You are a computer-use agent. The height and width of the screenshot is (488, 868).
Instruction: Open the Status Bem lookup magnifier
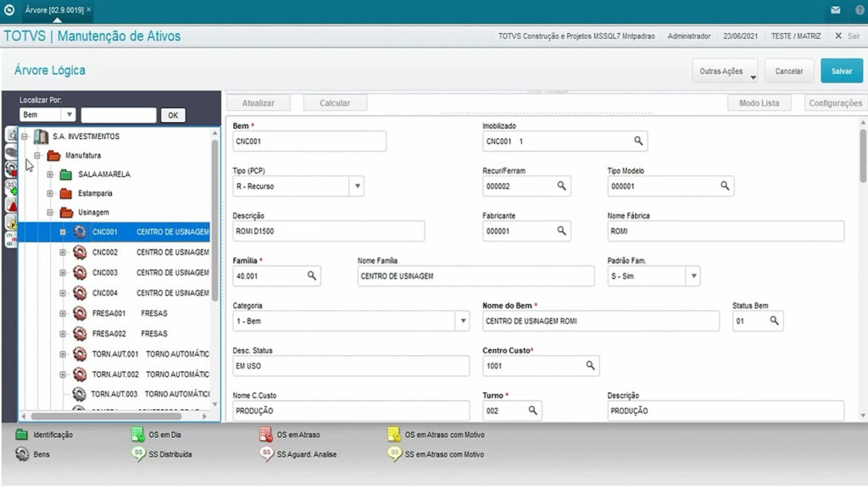point(774,320)
